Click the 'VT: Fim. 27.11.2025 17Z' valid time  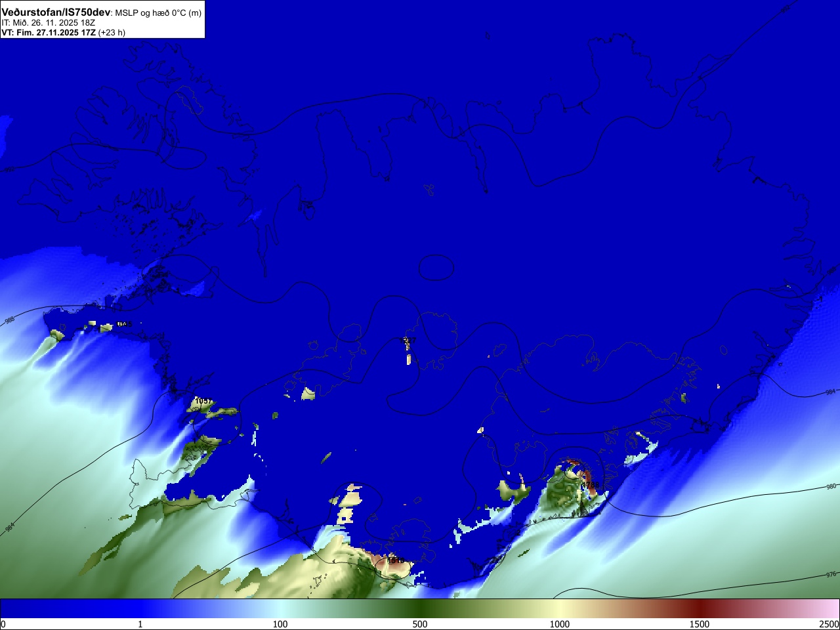click(49, 32)
